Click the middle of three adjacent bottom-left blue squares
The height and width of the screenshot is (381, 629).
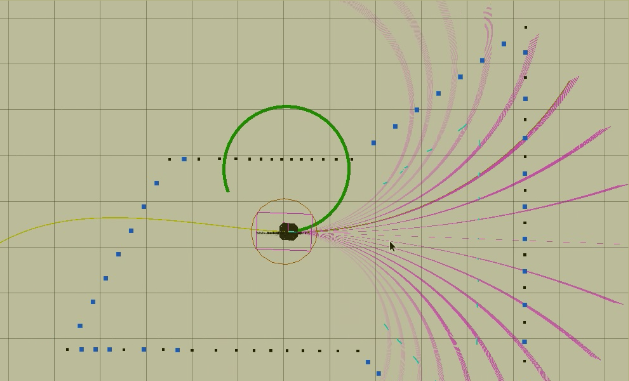[95, 350]
